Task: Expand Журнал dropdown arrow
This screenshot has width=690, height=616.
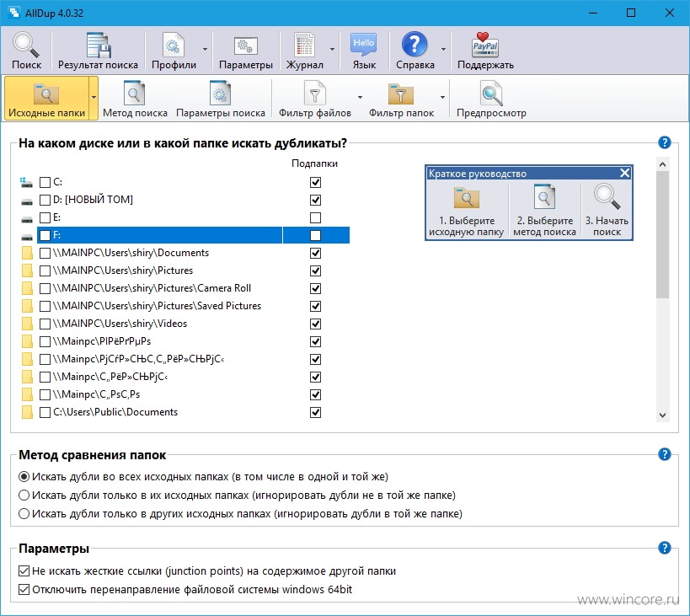Action: (x=332, y=49)
